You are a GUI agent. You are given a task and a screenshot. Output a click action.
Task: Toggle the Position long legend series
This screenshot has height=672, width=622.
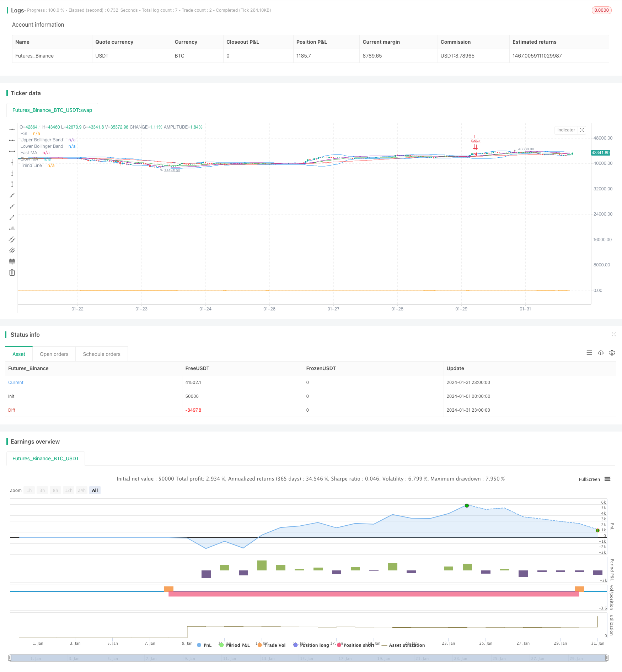[x=311, y=645]
